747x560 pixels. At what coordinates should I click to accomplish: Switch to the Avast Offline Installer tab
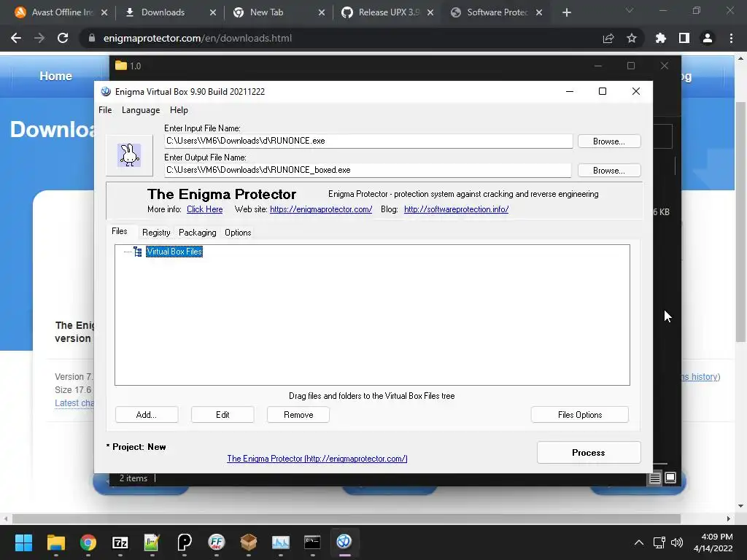[61, 12]
